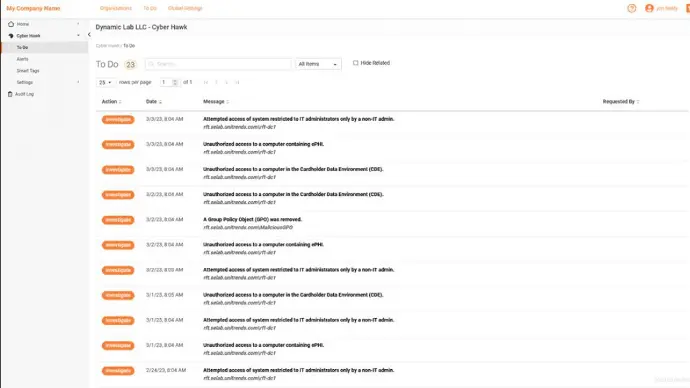Screen dimensions: 690x388
Task: Toggle the Hide Related checkbox
Action: point(356,63)
